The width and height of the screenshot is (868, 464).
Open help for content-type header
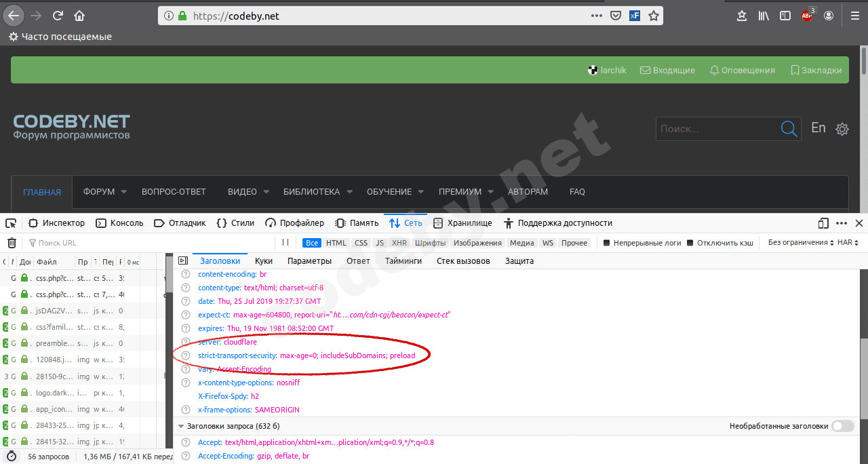click(x=186, y=288)
